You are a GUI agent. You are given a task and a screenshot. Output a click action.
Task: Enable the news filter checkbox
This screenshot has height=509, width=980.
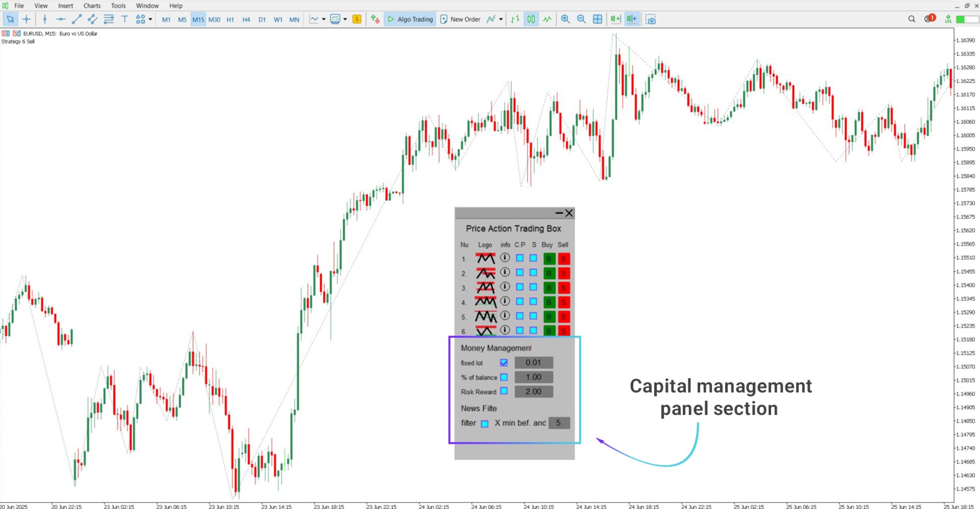485,424
